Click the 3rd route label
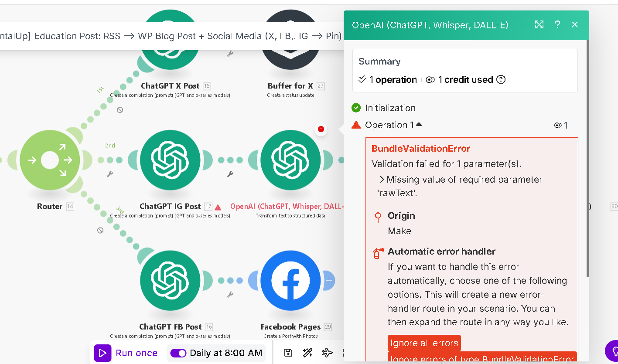Screen dimensions: 618x364 [x=120, y=210]
